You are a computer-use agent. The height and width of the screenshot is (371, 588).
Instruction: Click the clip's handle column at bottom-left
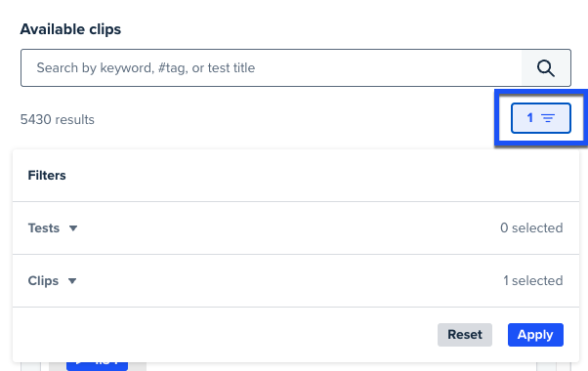pos(30,366)
